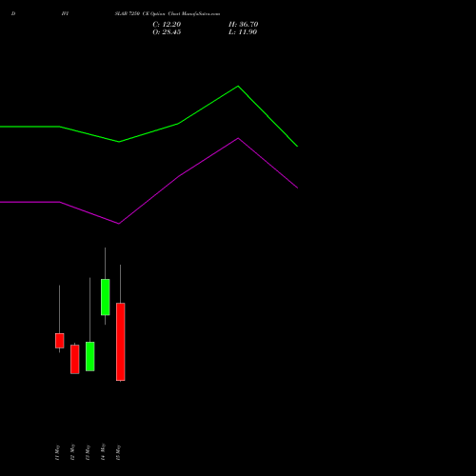This screenshot has width=476, height=476.
Task: Select the 14 May date axis label
Action: click(x=103, y=452)
